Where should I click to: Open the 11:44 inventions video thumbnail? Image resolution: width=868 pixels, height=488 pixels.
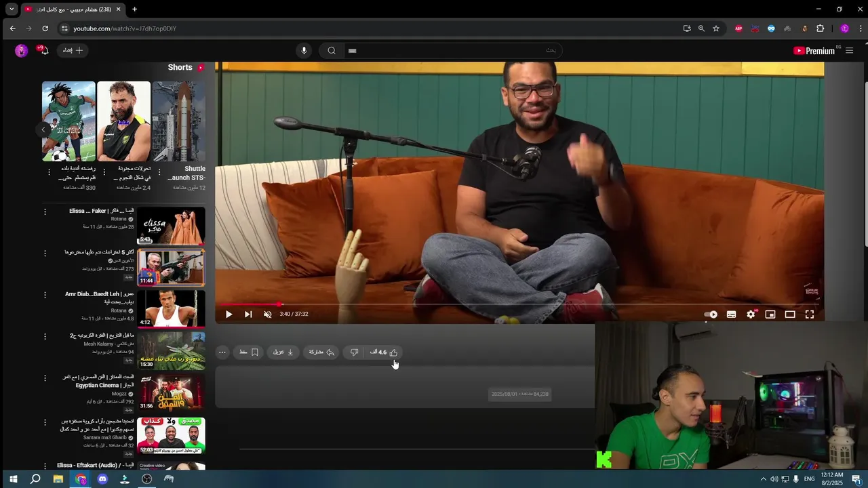click(171, 267)
